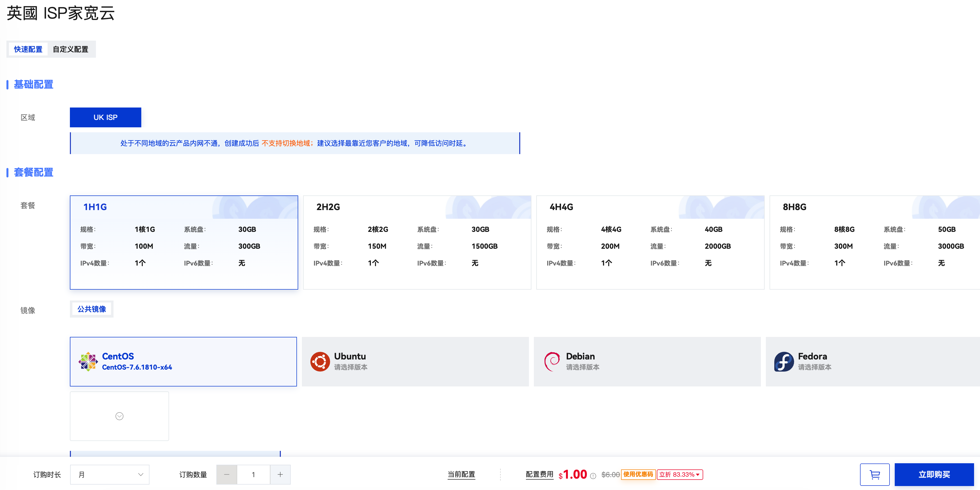Viewport: 980px width, 490px height.
Task: Open the 订购时长 month dropdown
Action: tap(110, 474)
